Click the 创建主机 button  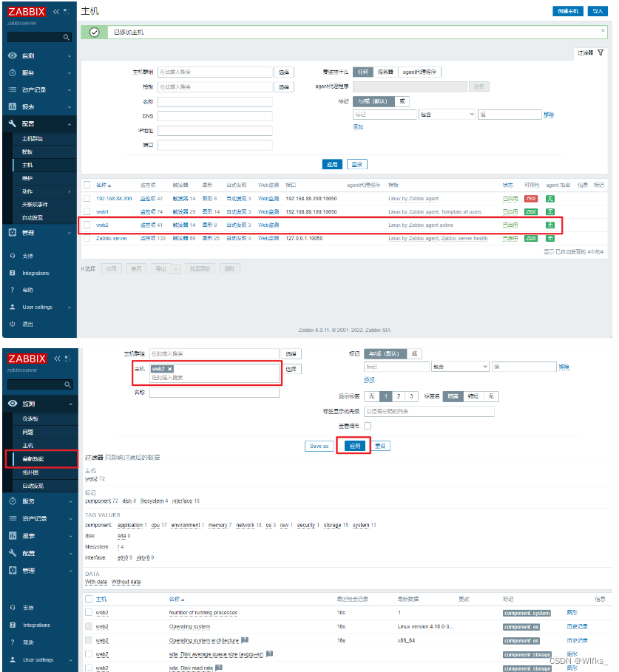(x=568, y=11)
